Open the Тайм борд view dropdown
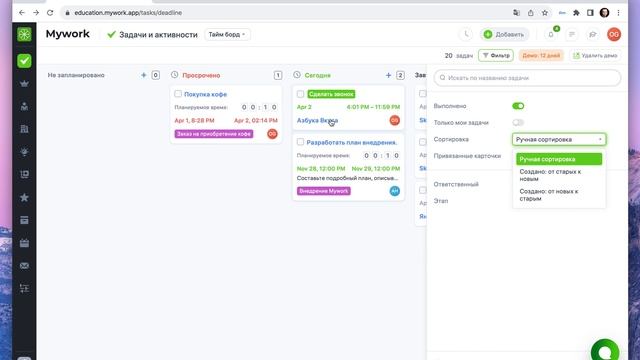Image resolution: width=640 pixels, height=360 pixels. click(x=227, y=35)
